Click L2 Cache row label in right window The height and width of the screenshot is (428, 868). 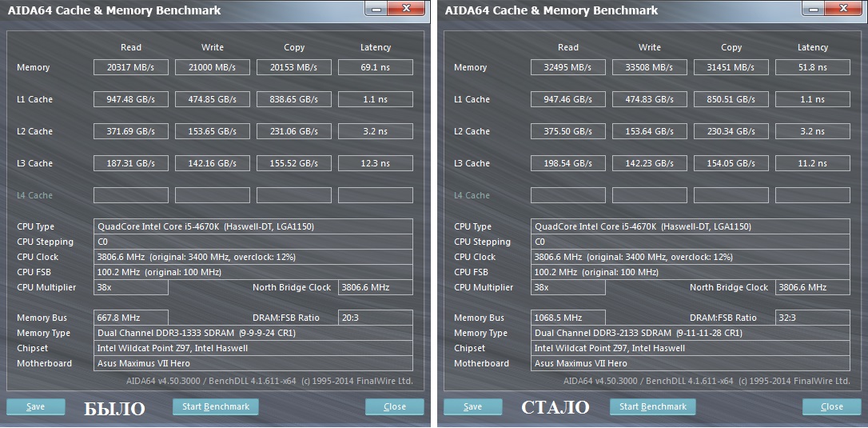[472, 131]
